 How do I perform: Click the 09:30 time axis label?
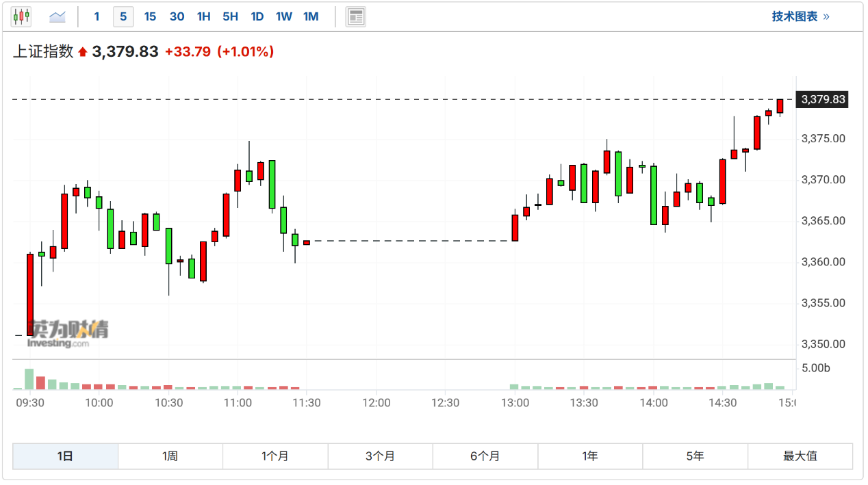[x=30, y=403]
